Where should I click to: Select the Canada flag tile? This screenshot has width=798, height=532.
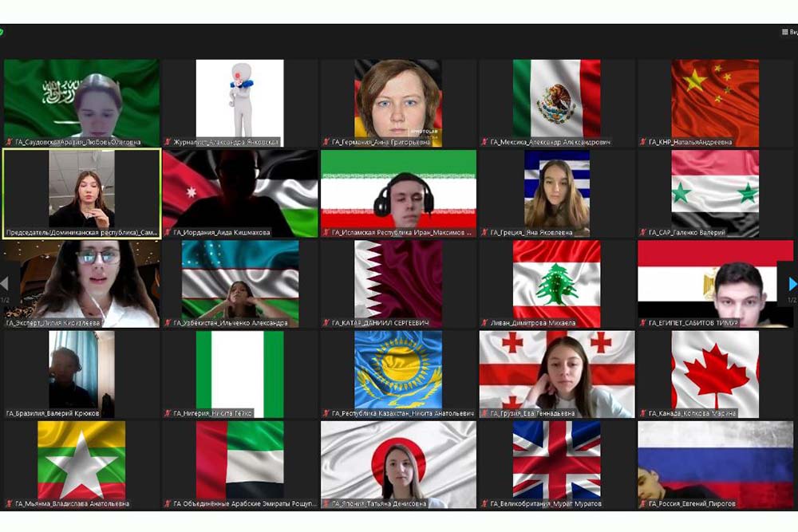pos(715,374)
